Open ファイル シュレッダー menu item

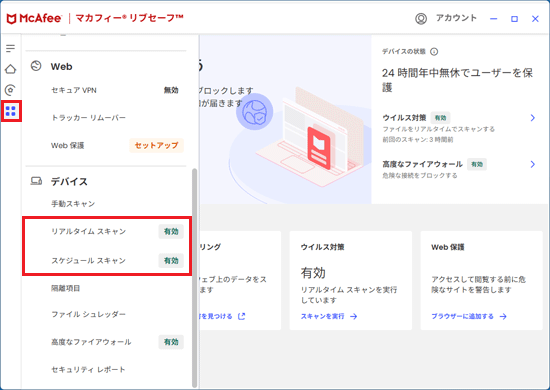click(88, 314)
